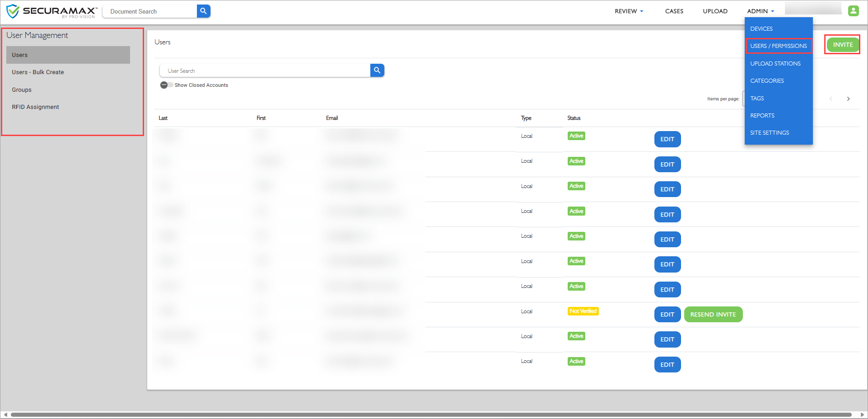Enable the Show Closed Accounts toggle
The image size is (868, 419).
[x=169, y=85]
